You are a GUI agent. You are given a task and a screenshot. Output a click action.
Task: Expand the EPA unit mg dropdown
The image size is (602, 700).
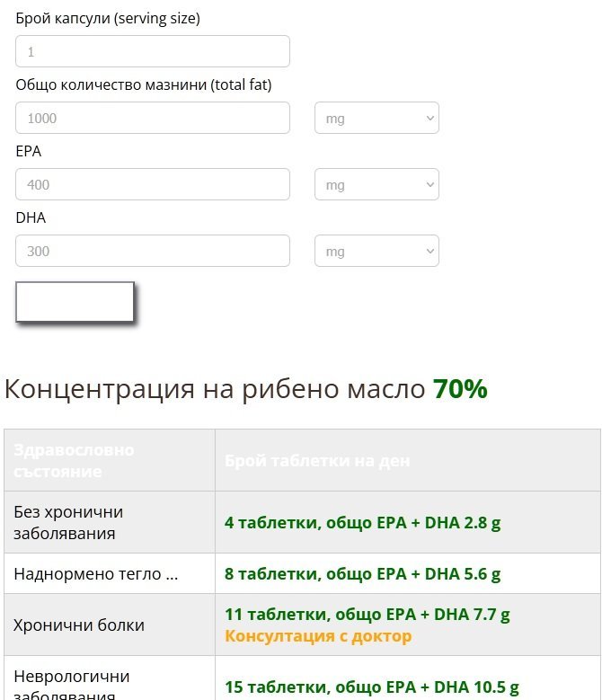pyautogui.click(x=376, y=184)
